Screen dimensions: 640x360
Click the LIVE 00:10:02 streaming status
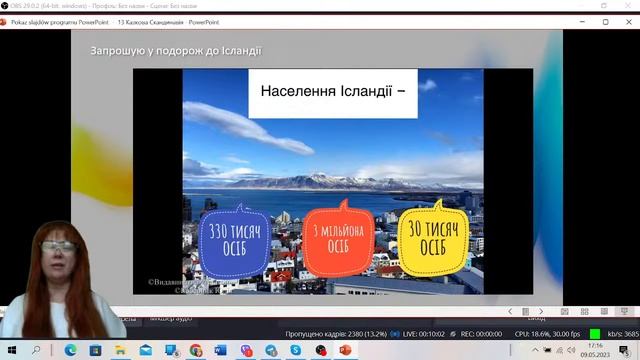423,334
